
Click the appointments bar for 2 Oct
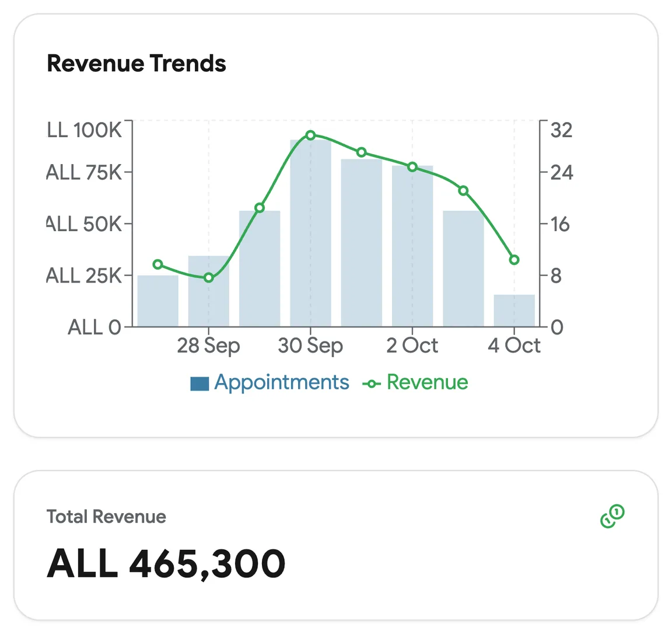coord(412,246)
